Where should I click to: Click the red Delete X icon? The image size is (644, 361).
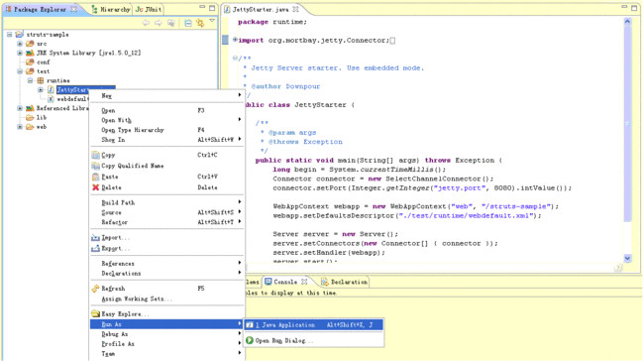(x=96, y=187)
